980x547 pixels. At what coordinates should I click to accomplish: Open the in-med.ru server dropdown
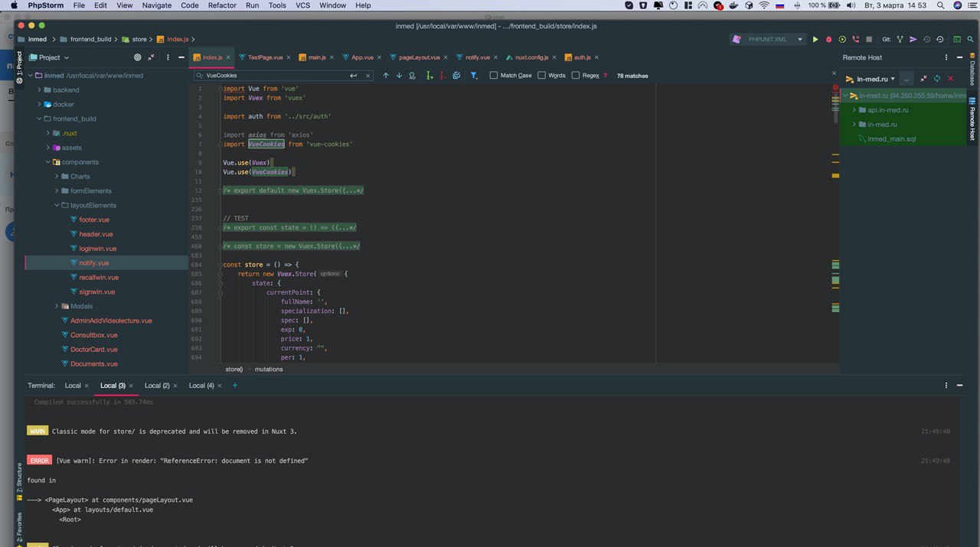coord(870,79)
